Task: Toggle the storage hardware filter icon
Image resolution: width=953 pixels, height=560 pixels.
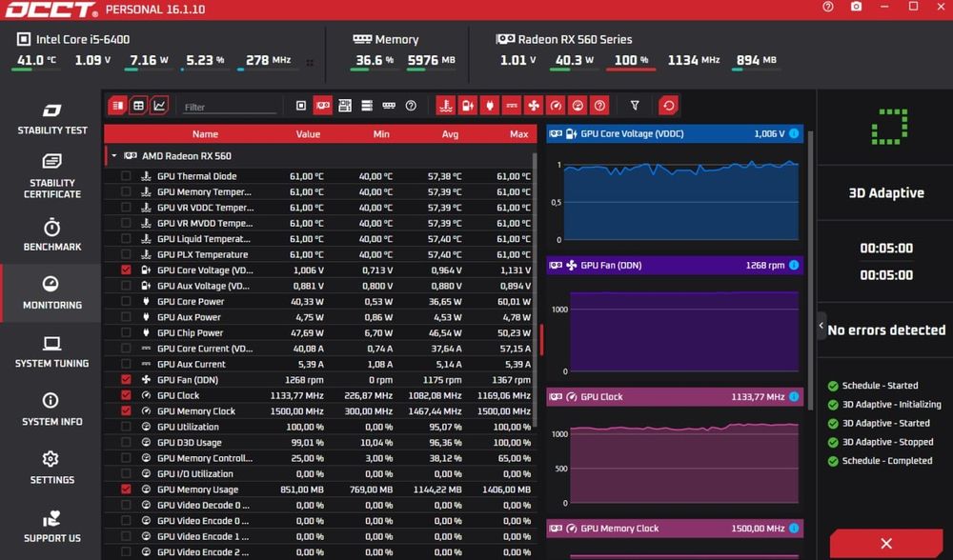Action: coord(367,106)
